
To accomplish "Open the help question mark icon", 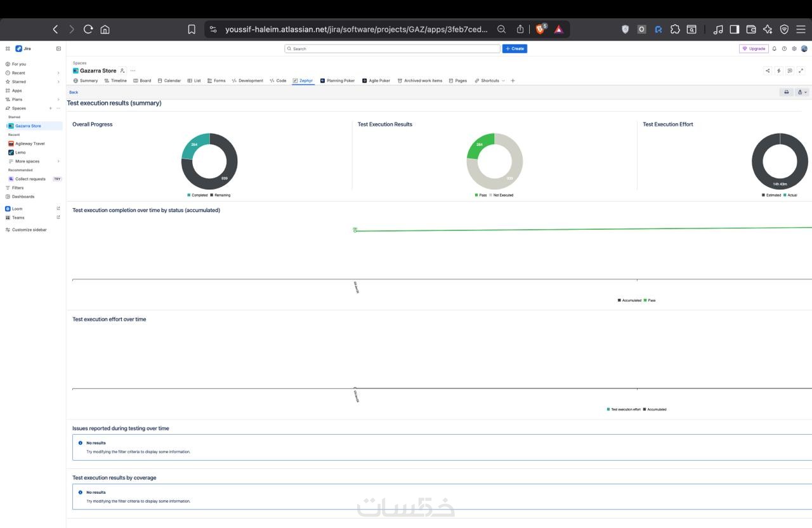I will pos(785,48).
